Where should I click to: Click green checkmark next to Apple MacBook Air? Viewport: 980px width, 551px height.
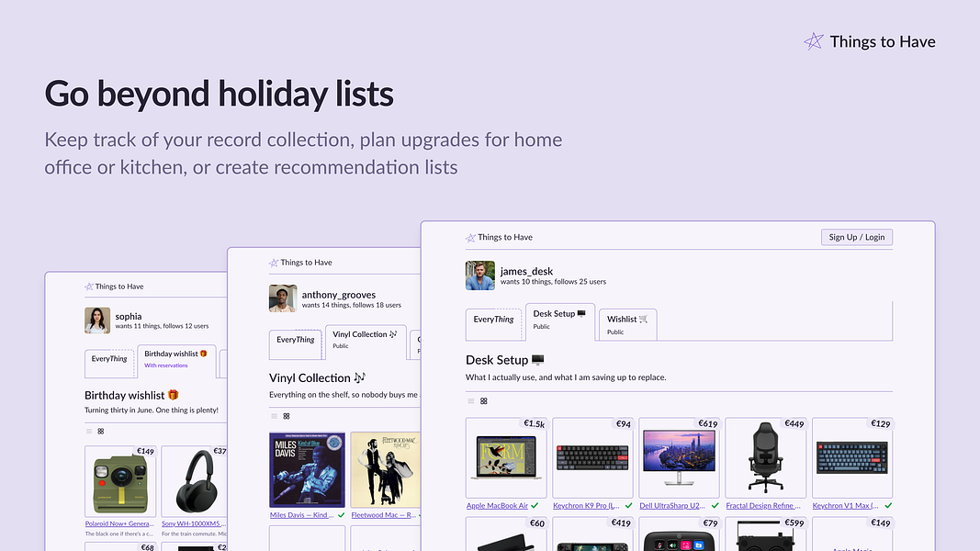(x=535, y=505)
